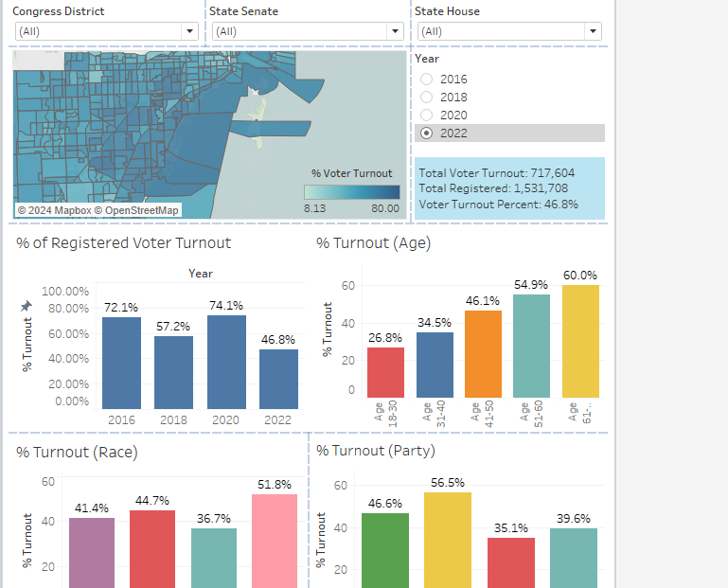The height and width of the screenshot is (588, 728).
Task: Choose the 2020 year radio option
Action: pyautogui.click(x=426, y=116)
